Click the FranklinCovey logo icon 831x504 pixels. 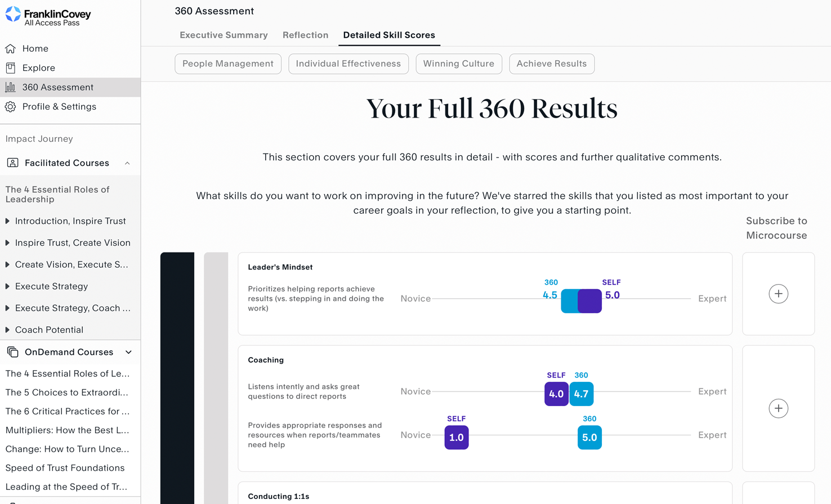pyautogui.click(x=13, y=15)
